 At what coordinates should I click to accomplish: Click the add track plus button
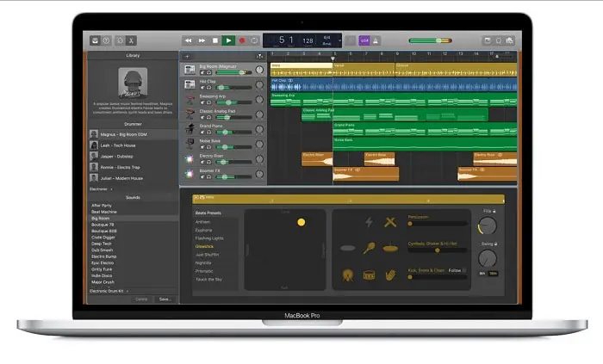click(187, 56)
